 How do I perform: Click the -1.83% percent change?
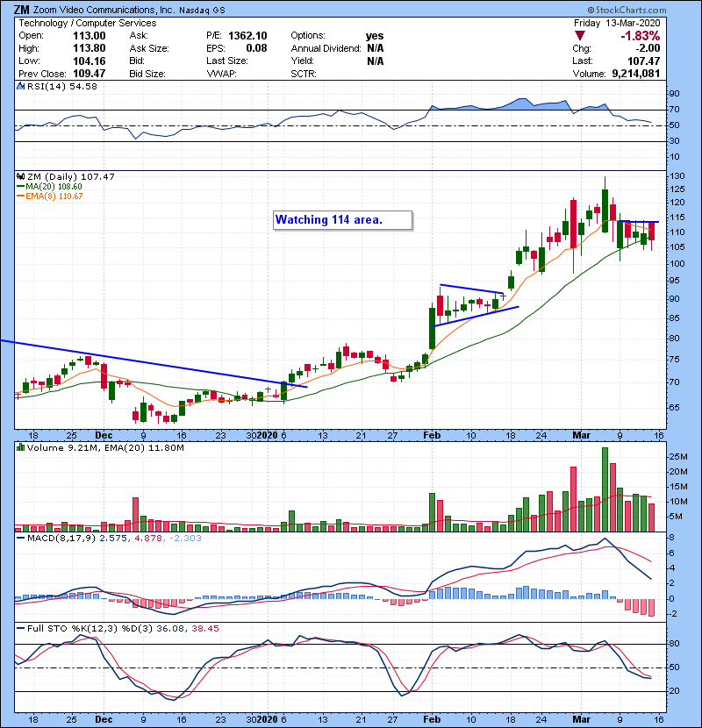pyautogui.click(x=641, y=36)
